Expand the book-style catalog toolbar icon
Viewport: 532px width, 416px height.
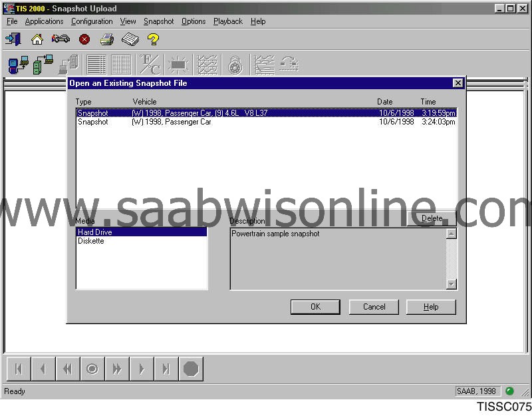coord(130,39)
